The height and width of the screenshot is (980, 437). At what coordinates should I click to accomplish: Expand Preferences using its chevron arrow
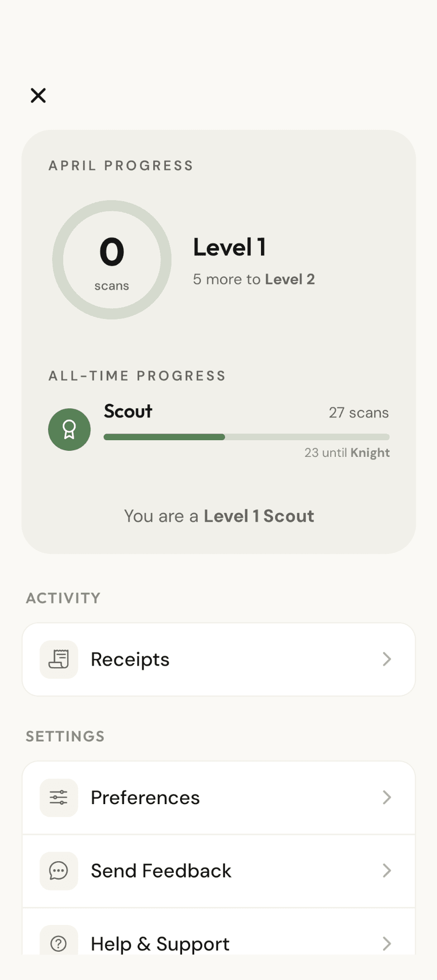click(x=387, y=798)
